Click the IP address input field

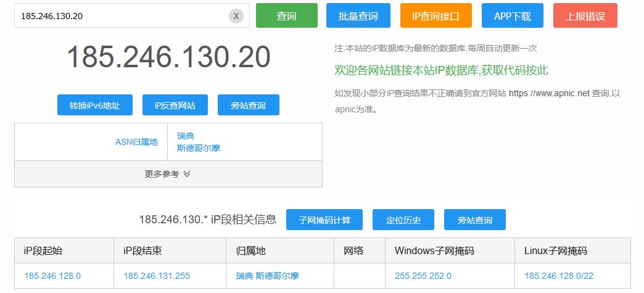coord(131,15)
